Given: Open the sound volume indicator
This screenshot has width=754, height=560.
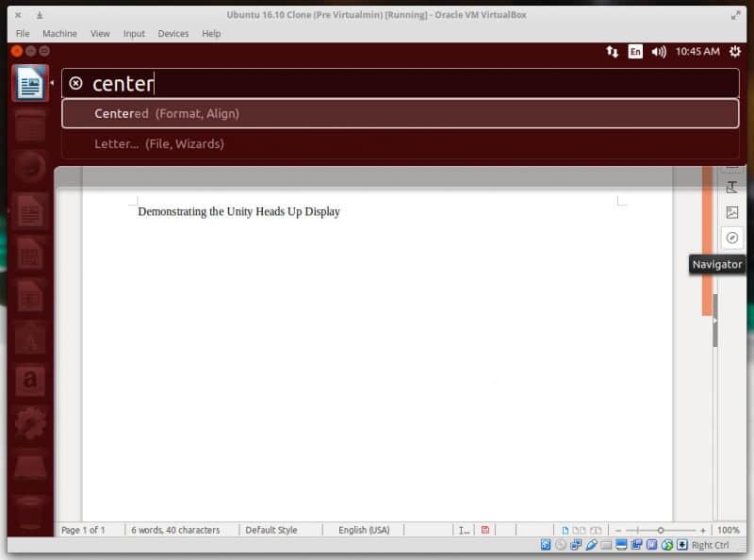Looking at the screenshot, I should [658, 52].
